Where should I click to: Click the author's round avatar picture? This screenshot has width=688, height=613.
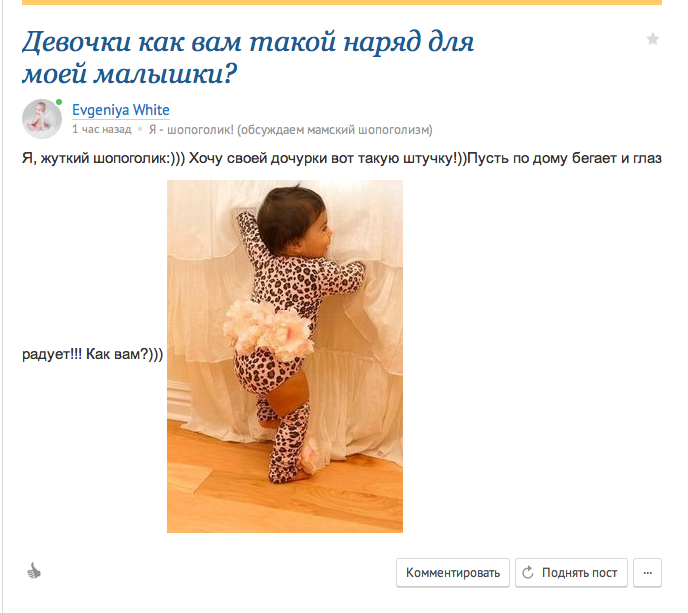[42, 118]
